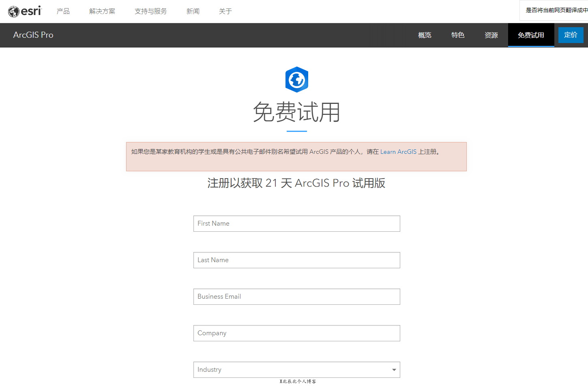Click the Industry dropdown arrow icon

click(x=393, y=370)
